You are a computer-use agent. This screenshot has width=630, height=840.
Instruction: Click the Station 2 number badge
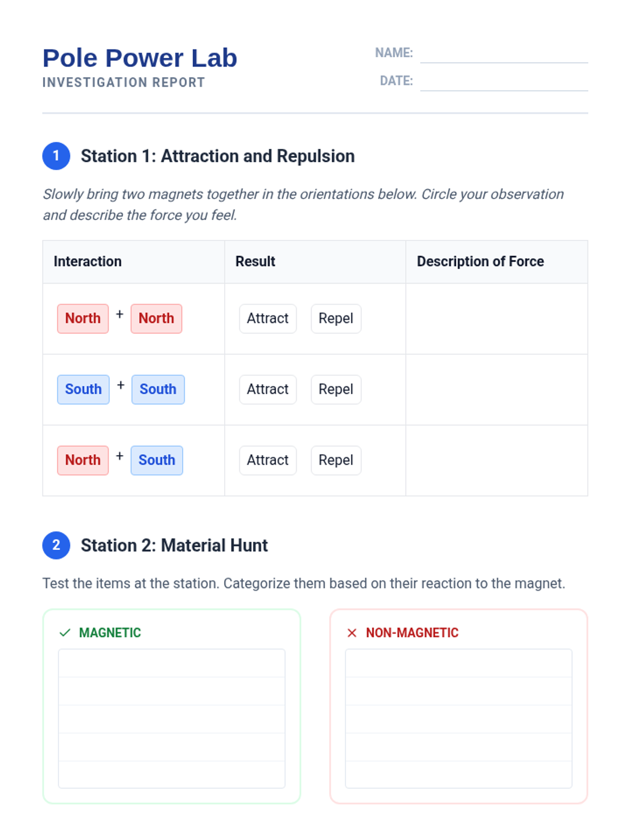tap(56, 545)
